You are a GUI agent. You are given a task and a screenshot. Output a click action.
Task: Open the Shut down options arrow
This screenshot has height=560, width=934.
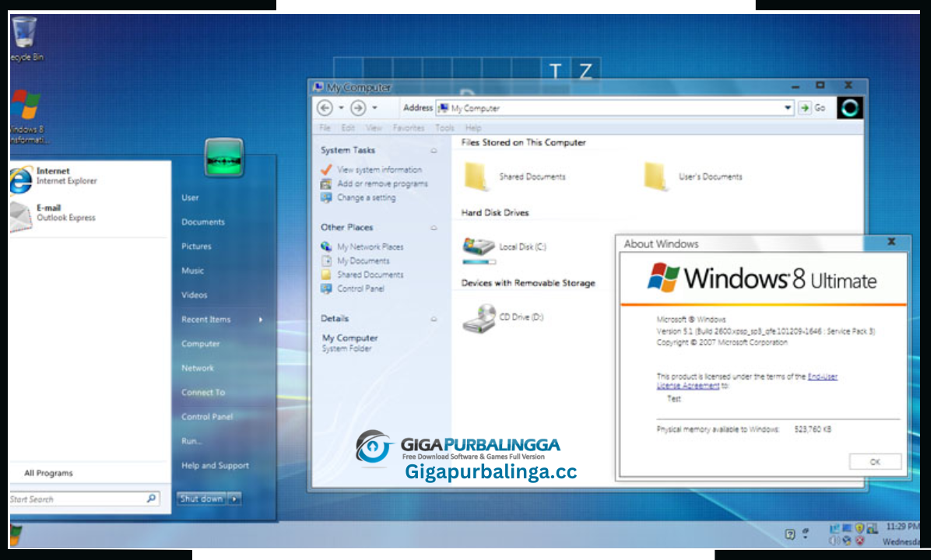coord(234,499)
